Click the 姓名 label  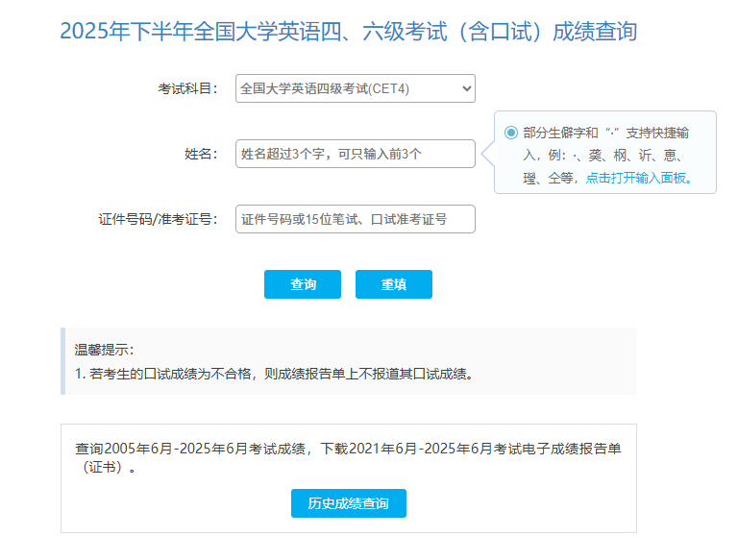pos(202,154)
